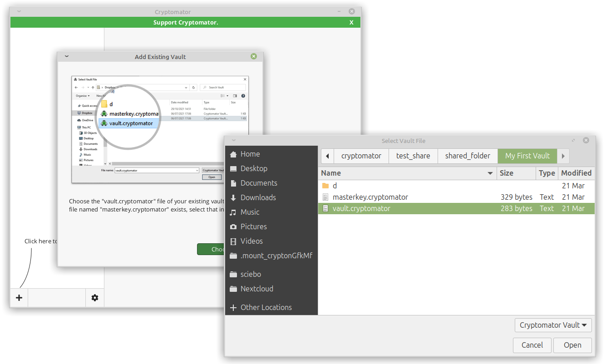
Task: Click the Support Cryptomator banner text
Action: coord(186,22)
